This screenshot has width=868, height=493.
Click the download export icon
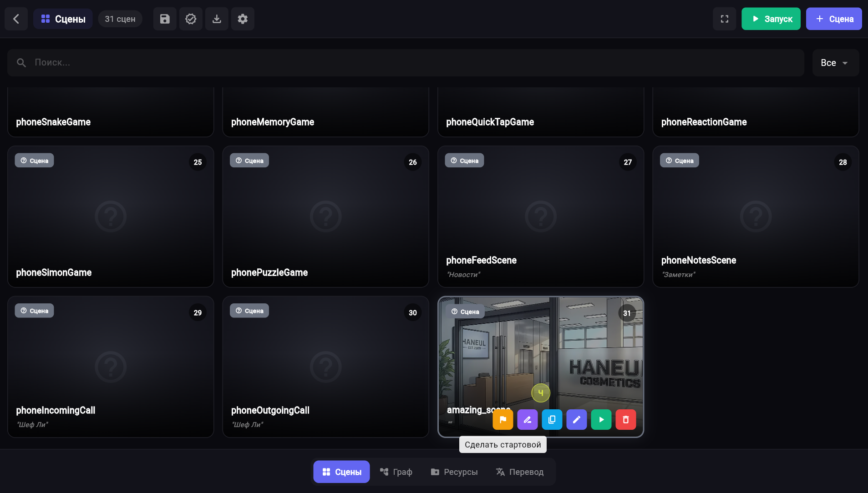click(217, 19)
